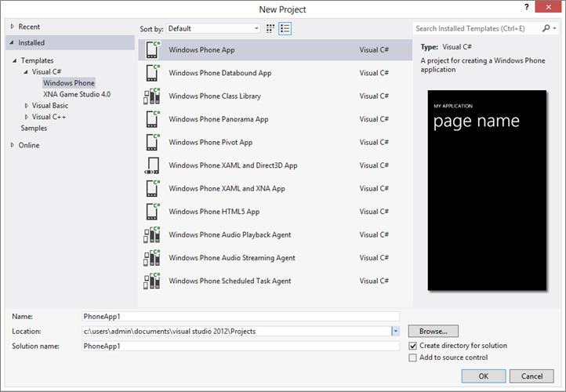This screenshot has width=566, height=392.
Task: Select Windows Phone Scheduled Task Agent text
Action: click(x=230, y=281)
